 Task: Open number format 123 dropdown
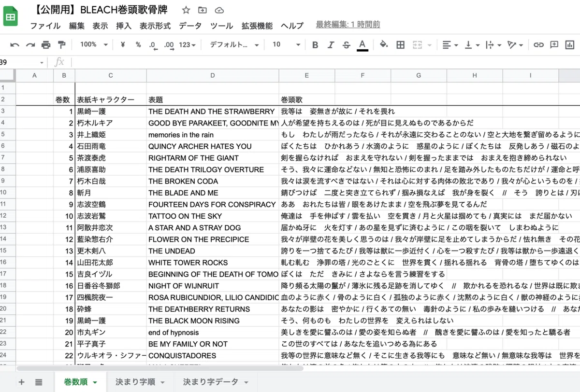click(187, 45)
